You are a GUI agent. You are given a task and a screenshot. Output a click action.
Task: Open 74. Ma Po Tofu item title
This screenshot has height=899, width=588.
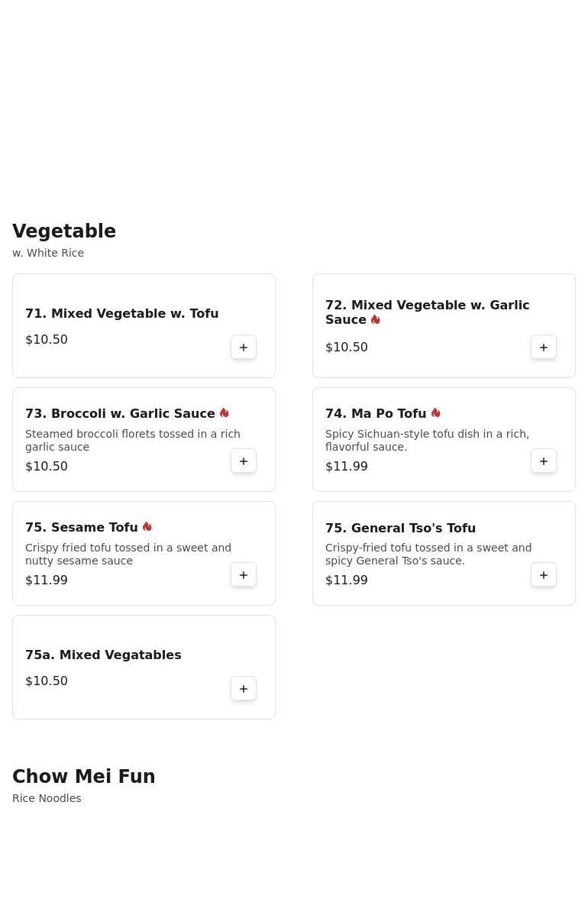(375, 414)
